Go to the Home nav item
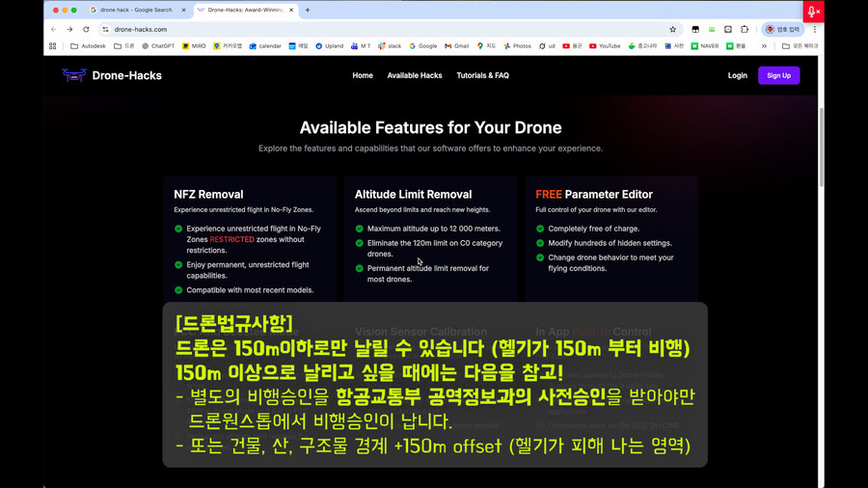Image resolution: width=868 pixels, height=488 pixels. pyautogui.click(x=363, y=75)
